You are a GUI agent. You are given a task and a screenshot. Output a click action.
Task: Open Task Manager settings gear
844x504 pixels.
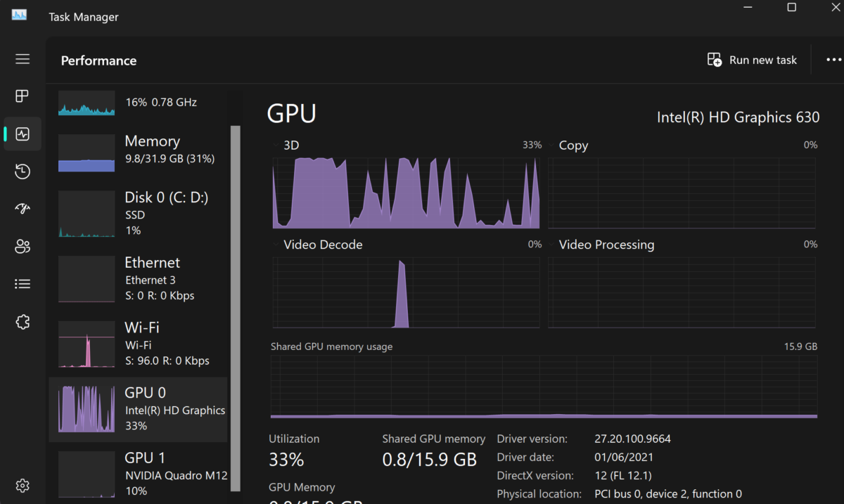[22, 485]
